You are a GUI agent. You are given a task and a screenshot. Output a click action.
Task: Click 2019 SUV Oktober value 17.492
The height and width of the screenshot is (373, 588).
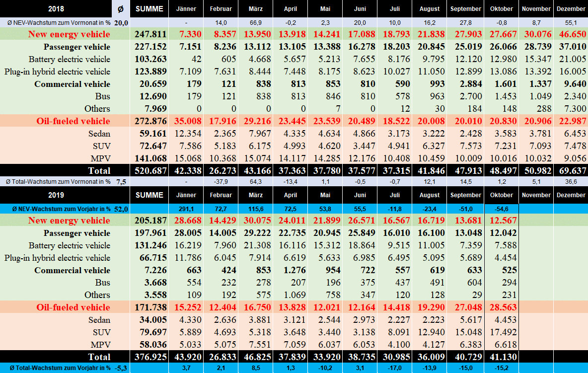pyautogui.click(x=503, y=332)
